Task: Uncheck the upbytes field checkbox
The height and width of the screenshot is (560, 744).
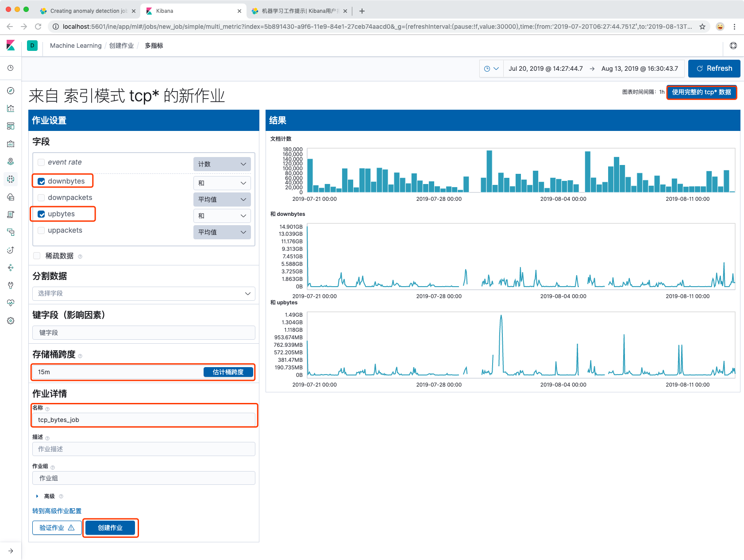Action: click(41, 214)
